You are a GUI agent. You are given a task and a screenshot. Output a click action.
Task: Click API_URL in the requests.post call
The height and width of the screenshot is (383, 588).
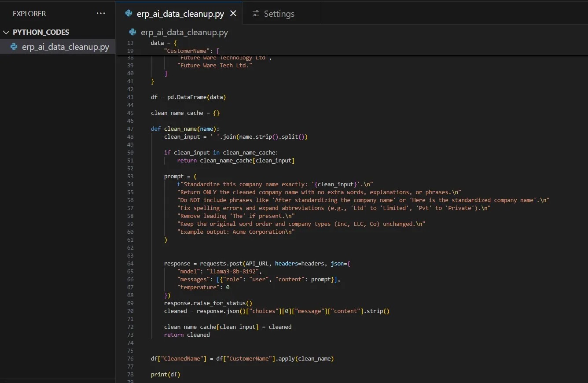tap(257, 264)
